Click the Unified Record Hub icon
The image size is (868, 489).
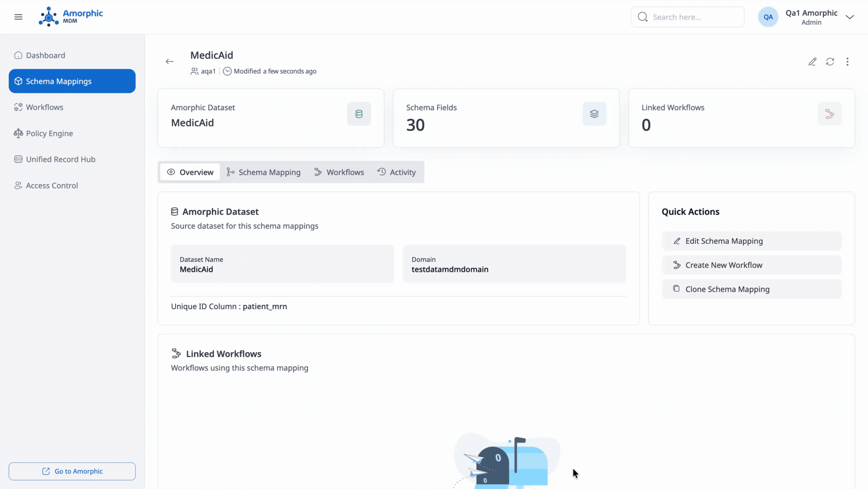[18, 159]
